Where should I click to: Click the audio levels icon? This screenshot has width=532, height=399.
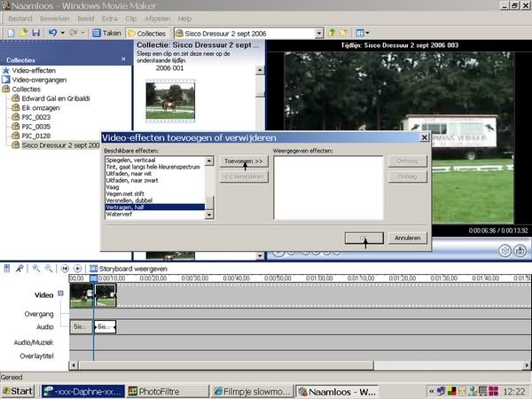coord(9,268)
